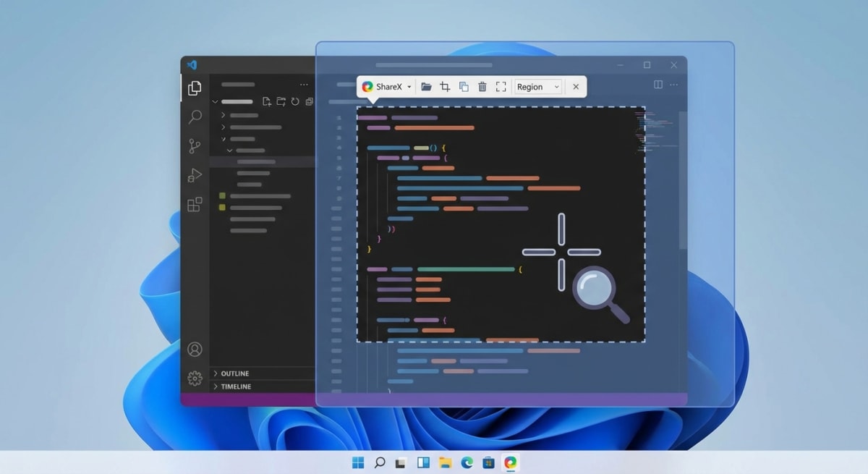Open the ShareX menu dropdown arrow
The width and height of the screenshot is (868, 474).
click(409, 86)
